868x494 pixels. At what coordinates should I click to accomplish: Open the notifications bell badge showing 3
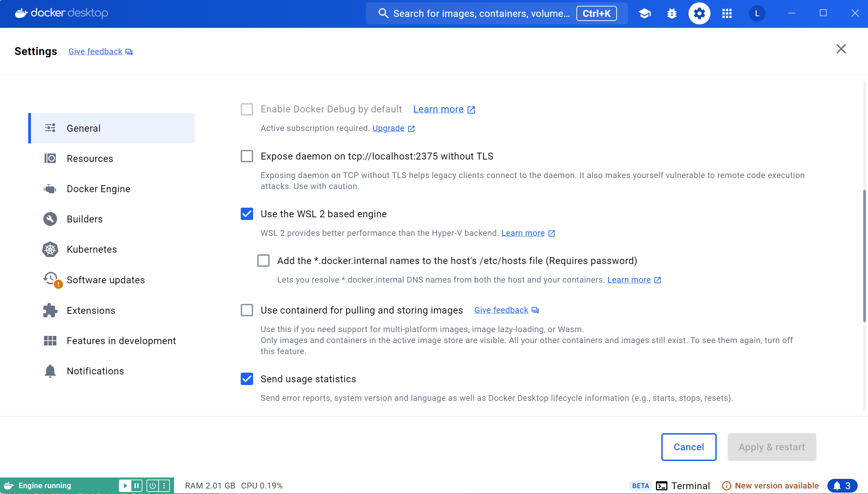pos(842,486)
